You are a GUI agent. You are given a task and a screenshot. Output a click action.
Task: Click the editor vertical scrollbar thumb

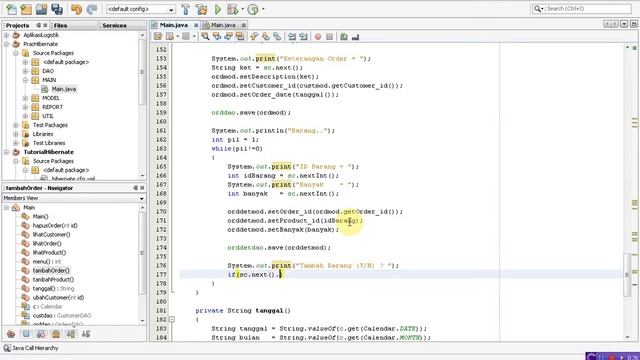627,274
